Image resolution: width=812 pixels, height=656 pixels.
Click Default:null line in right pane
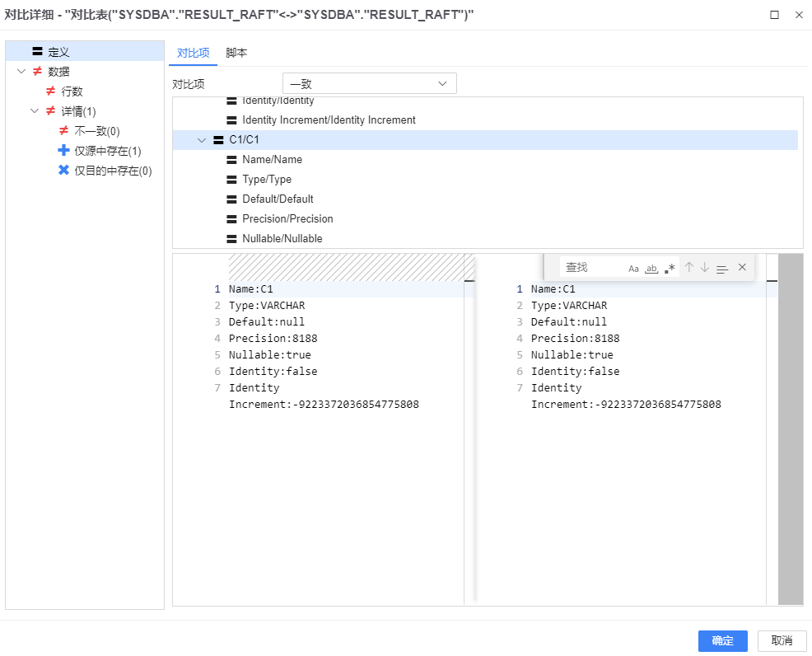[568, 321]
